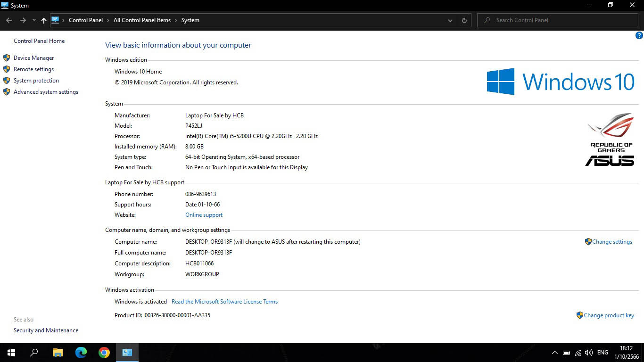
Task: Open taskbar search
Action: 34,353
